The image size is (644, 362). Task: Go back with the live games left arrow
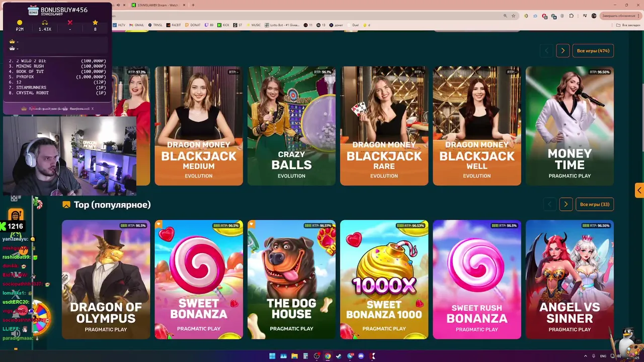coord(546,51)
